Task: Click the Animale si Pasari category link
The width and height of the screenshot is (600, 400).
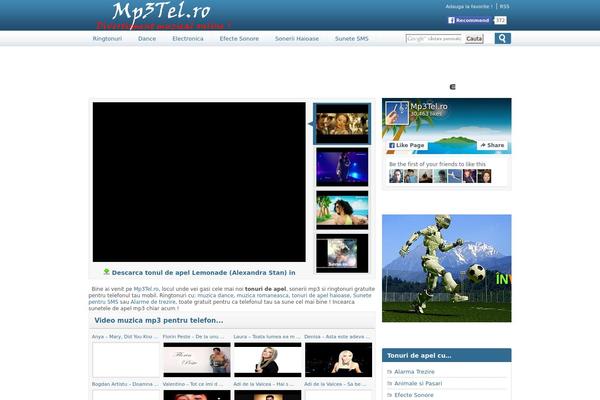Action: 418,383
